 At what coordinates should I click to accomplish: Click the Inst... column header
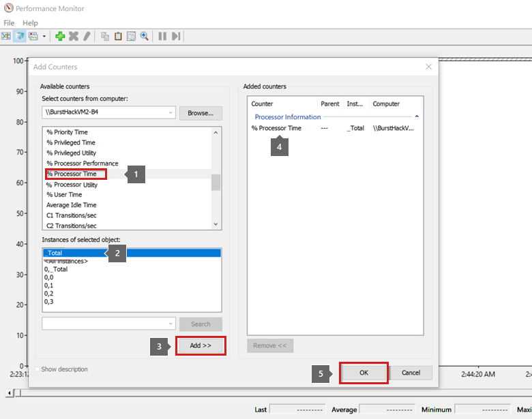355,104
